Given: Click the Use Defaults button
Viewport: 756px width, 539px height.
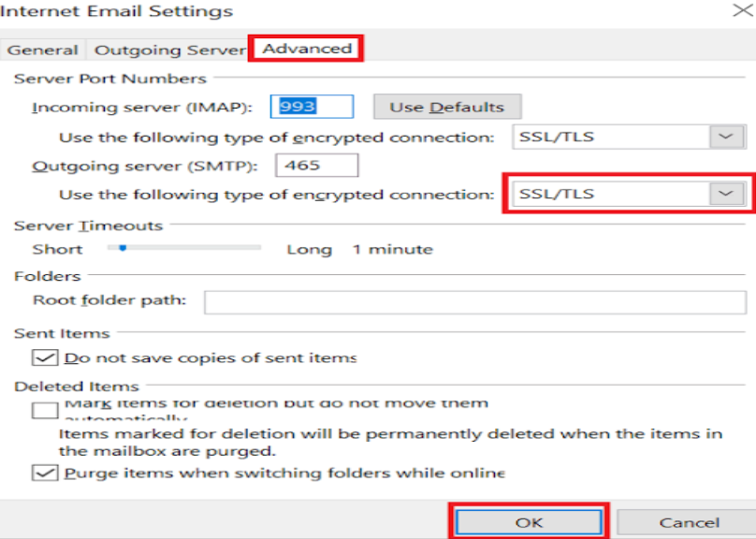Looking at the screenshot, I should (447, 107).
